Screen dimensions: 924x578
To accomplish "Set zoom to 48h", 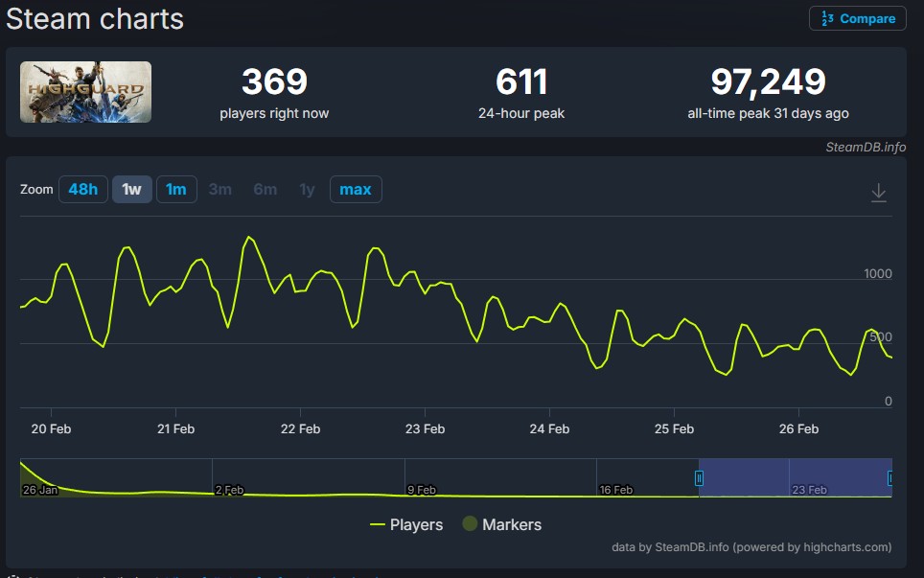I will 83,189.
